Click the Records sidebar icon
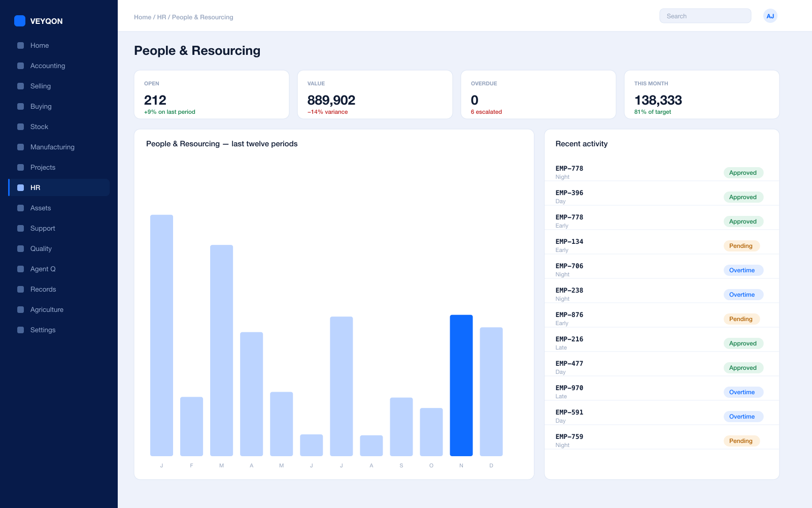The image size is (812, 508). click(20, 289)
